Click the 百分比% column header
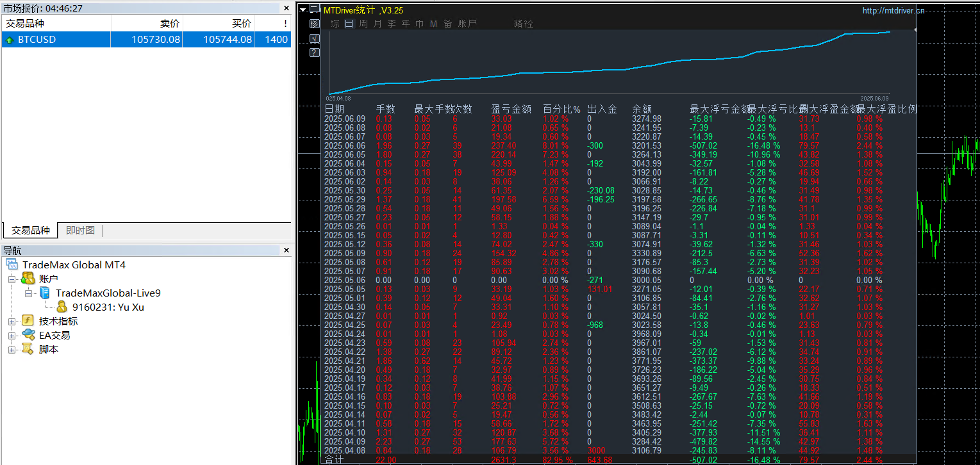Viewport: 980px width, 465px height. (561, 110)
